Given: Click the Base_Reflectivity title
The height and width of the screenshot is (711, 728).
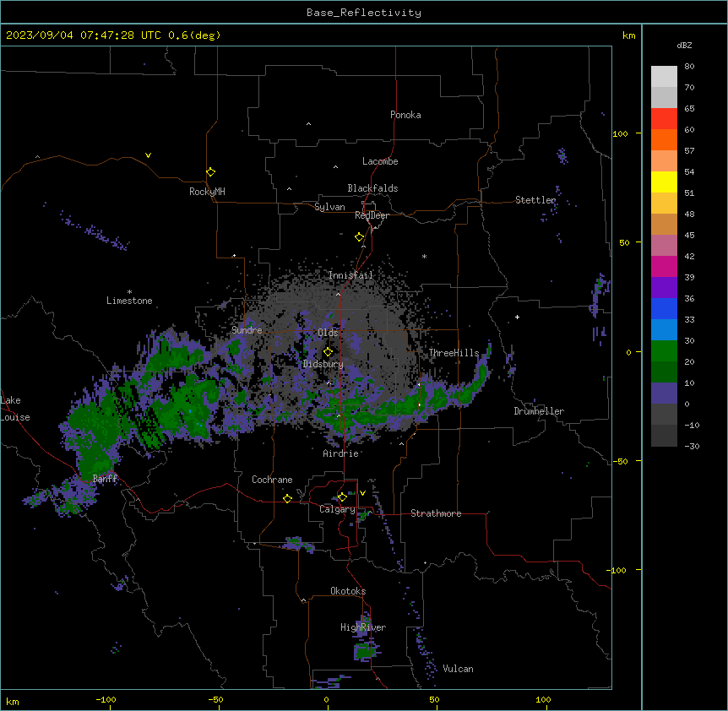Looking at the screenshot, I should (364, 13).
